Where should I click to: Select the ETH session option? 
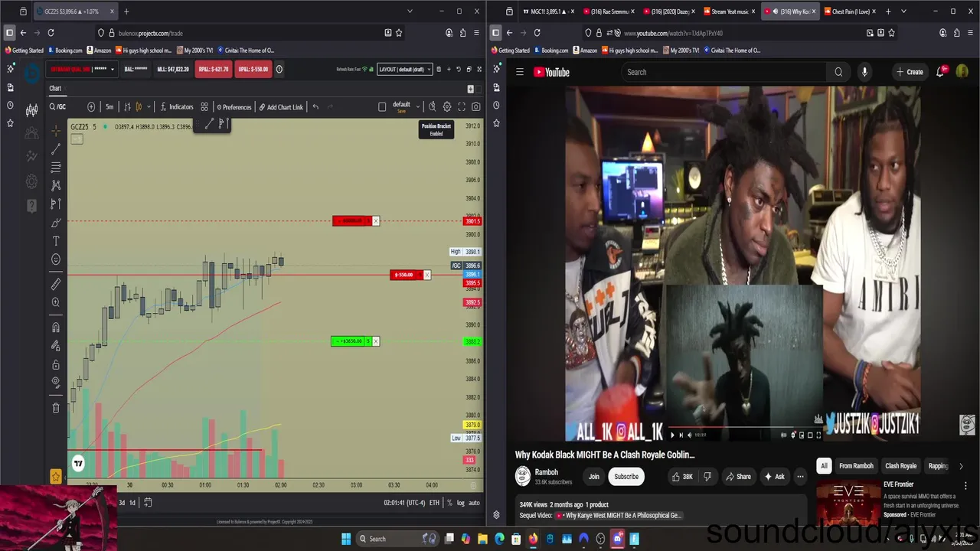point(434,503)
